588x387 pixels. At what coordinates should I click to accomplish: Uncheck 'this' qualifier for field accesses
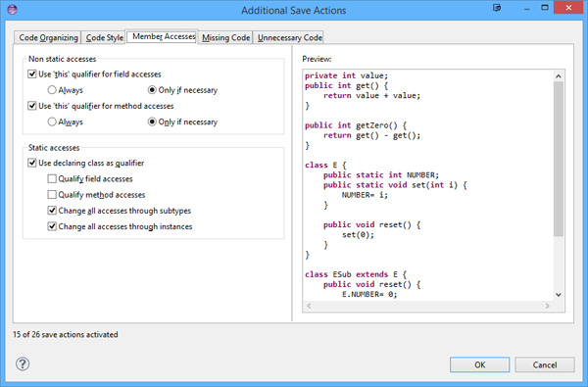pyautogui.click(x=32, y=73)
